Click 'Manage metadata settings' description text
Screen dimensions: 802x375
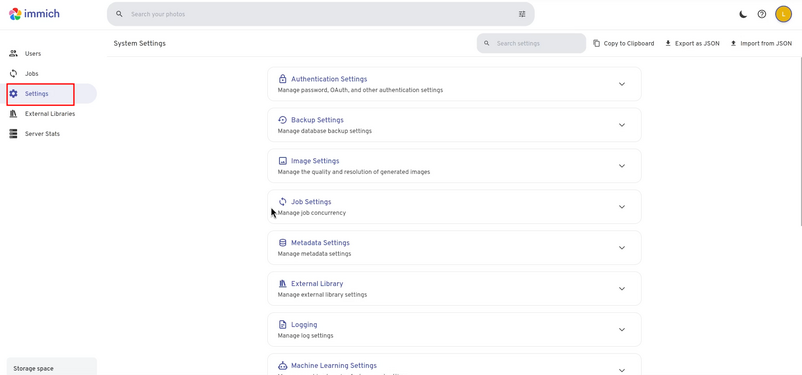click(x=314, y=253)
